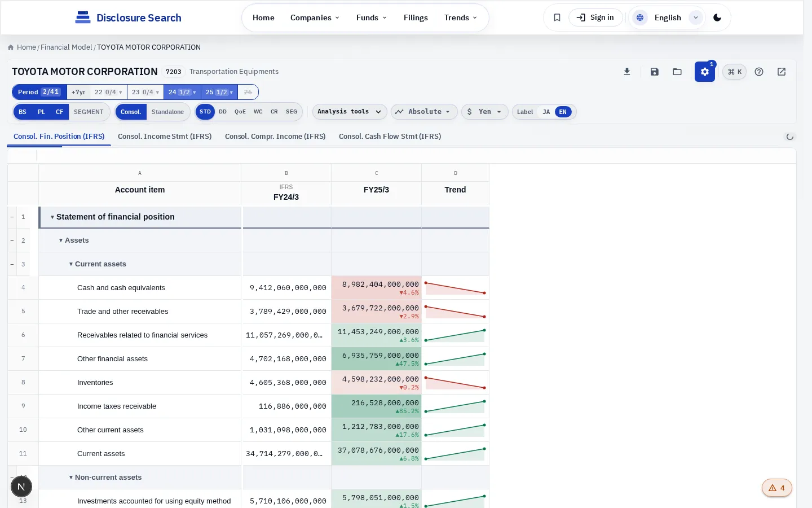Click Other financial assets trend sparkline
Screen dimensions: 812x508
[455, 359]
